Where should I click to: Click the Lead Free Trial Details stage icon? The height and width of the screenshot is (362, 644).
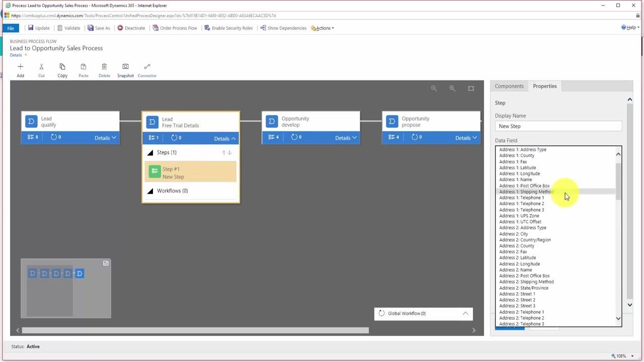click(152, 122)
